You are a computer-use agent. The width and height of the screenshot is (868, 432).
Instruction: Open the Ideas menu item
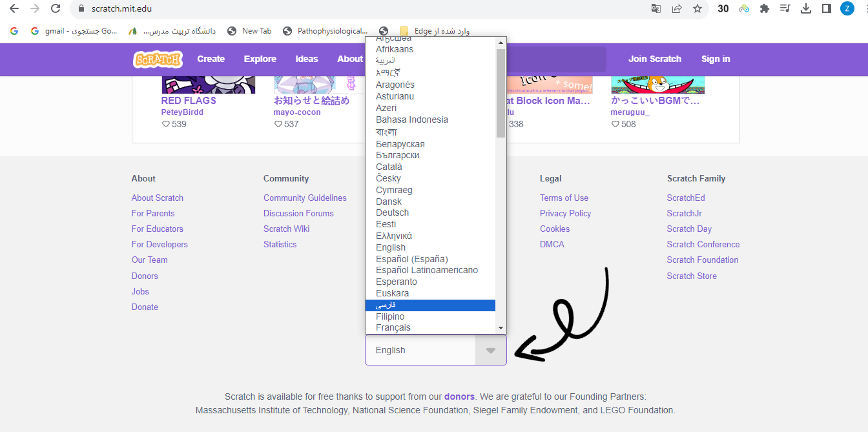(x=307, y=59)
